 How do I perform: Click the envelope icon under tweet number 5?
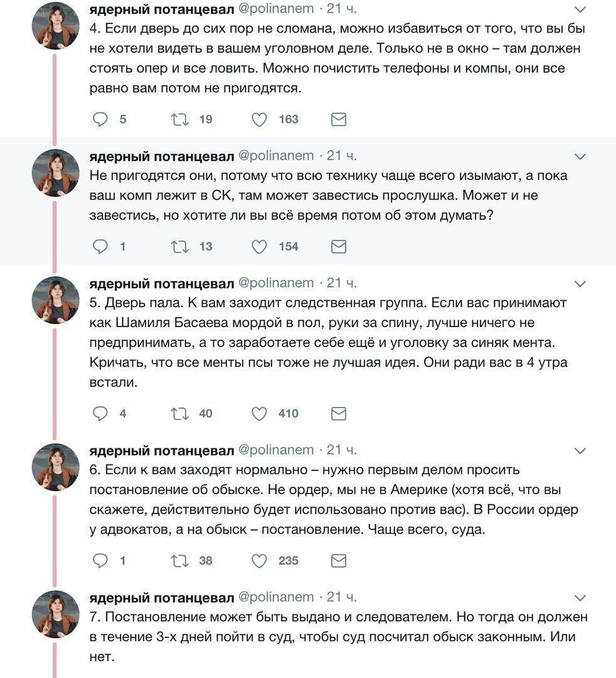tap(339, 414)
